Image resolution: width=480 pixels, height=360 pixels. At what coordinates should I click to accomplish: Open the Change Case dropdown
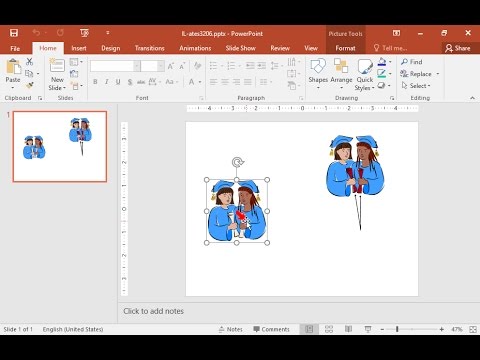pyautogui.click(x=172, y=82)
